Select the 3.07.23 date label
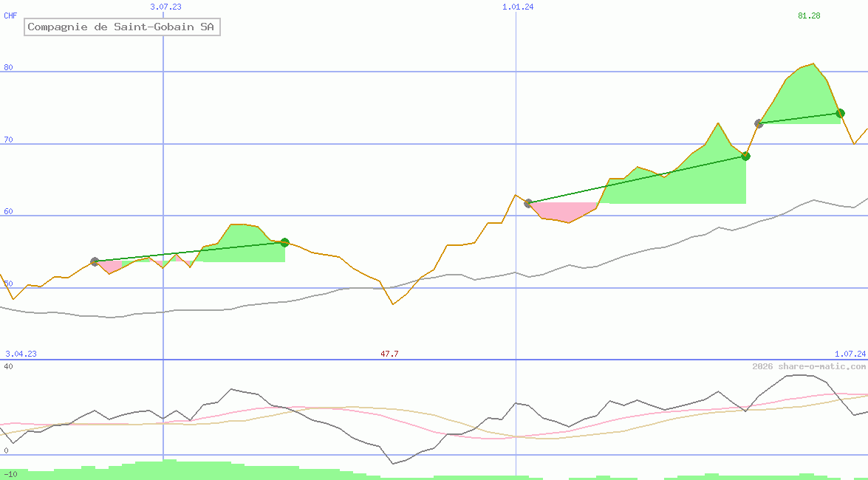This screenshot has height=480, width=868. 165,7
